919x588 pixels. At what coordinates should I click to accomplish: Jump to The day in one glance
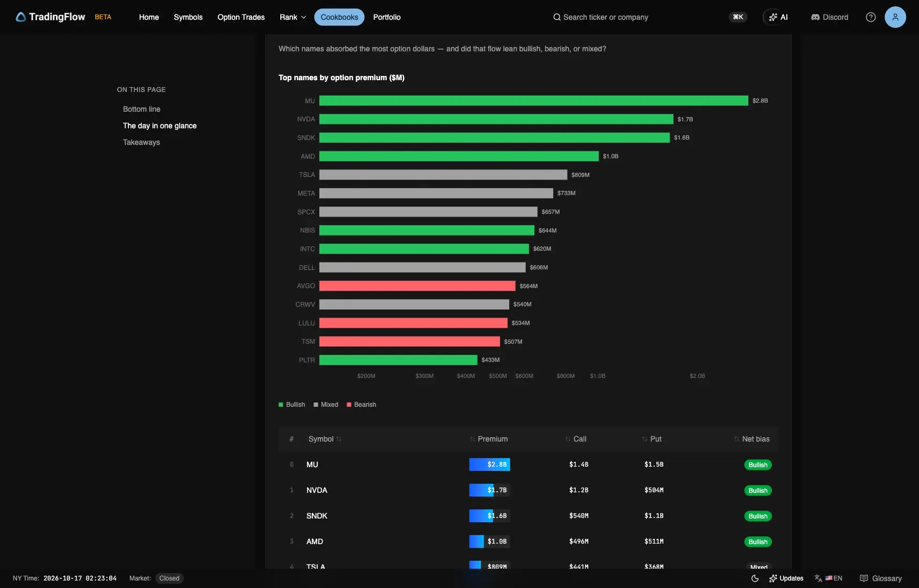[x=160, y=126]
